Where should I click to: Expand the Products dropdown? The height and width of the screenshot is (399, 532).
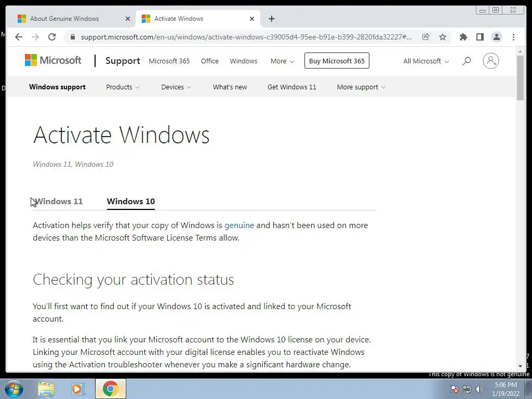coord(123,87)
